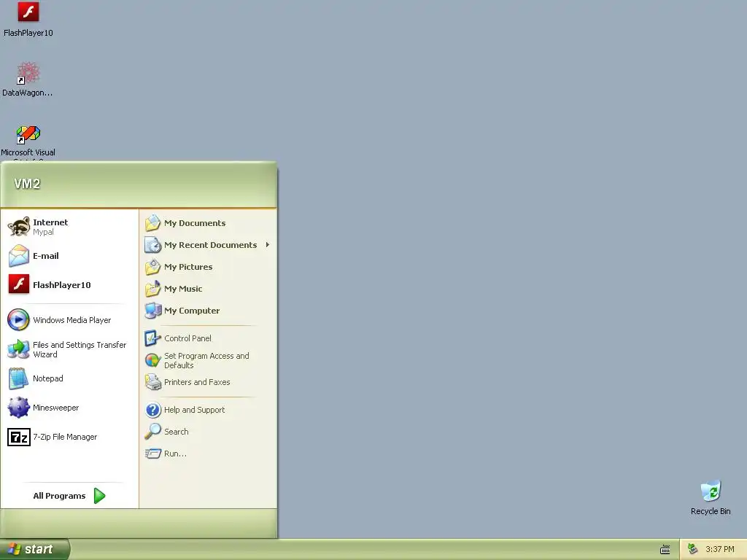747x560 pixels.
Task: Click the Help and Support question mark icon
Action: [x=153, y=410]
